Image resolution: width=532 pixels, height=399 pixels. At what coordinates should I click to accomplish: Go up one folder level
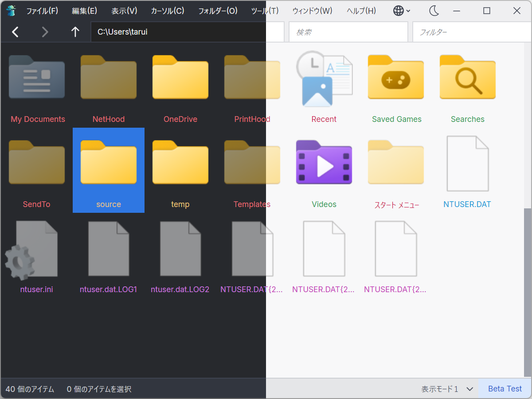75,31
